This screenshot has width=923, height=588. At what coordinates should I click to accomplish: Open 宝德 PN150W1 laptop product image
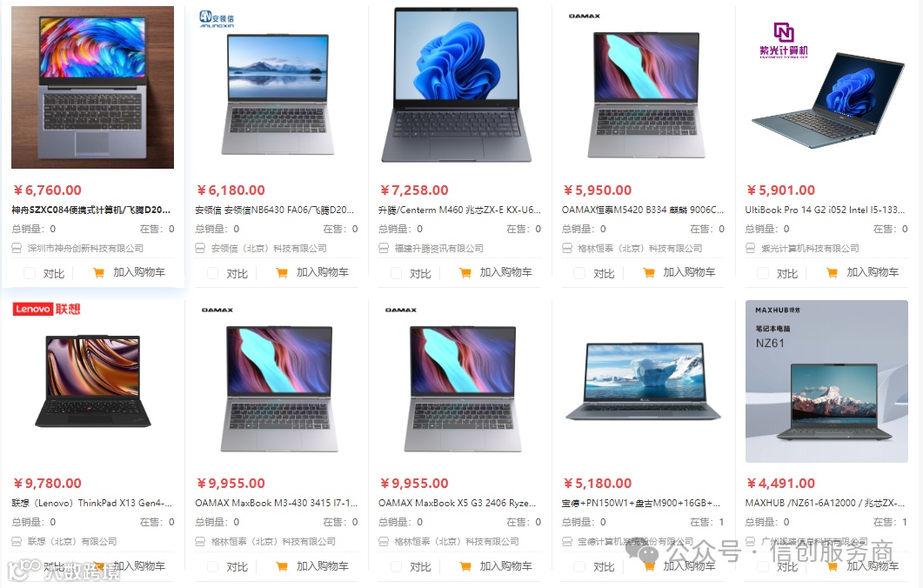coord(644,381)
